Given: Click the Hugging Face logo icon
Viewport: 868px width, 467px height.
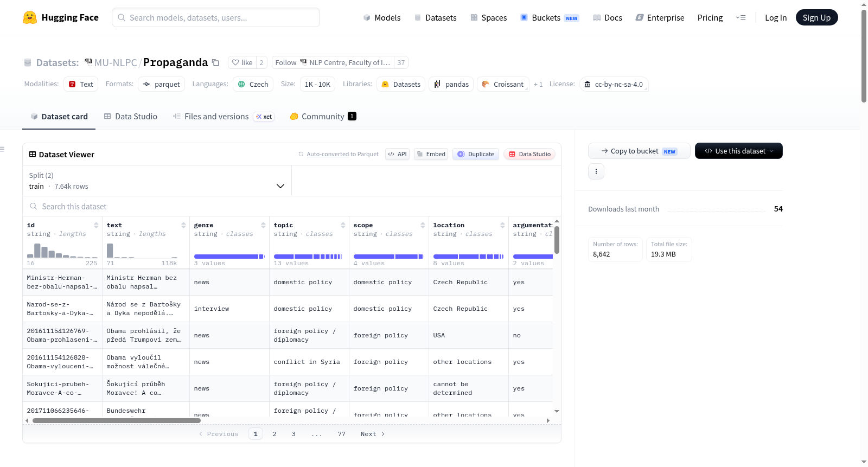Looking at the screenshot, I should (30, 17).
